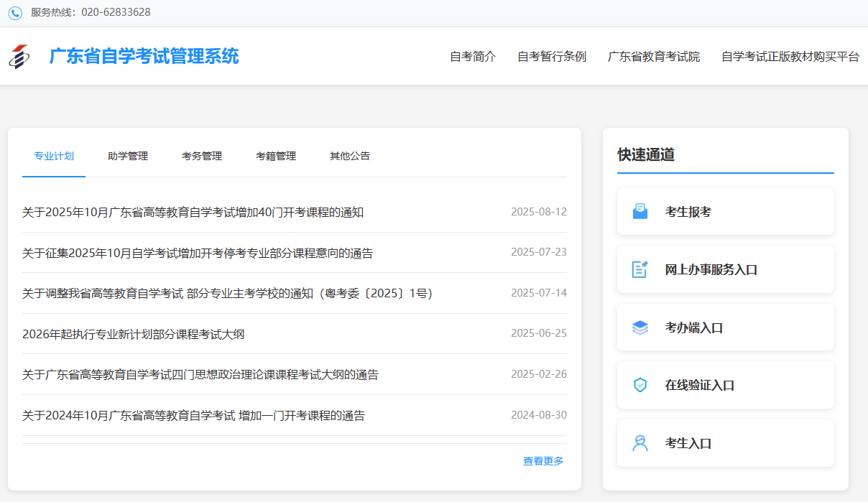Show the 其他公告 tab
Image resolution: width=868 pixels, height=502 pixels.
click(350, 156)
